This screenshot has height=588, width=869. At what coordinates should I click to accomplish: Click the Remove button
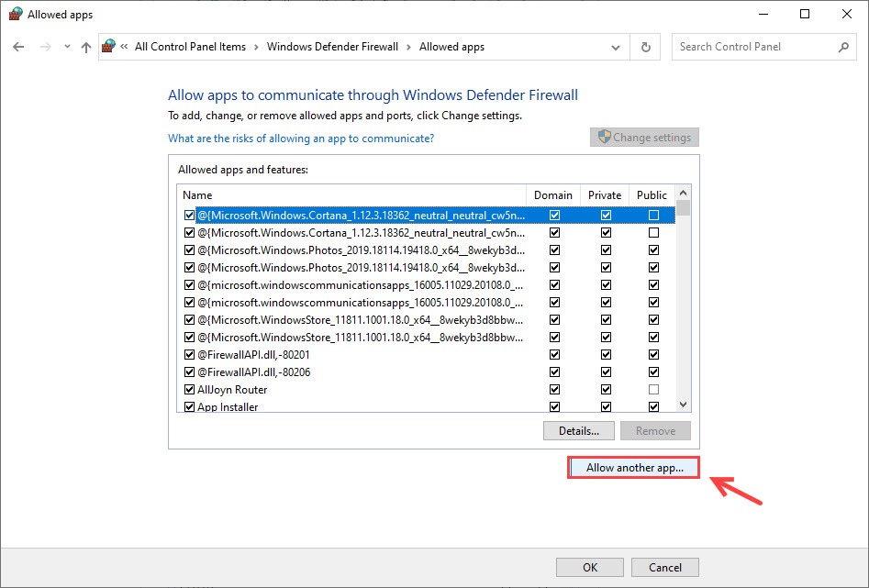point(655,430)
